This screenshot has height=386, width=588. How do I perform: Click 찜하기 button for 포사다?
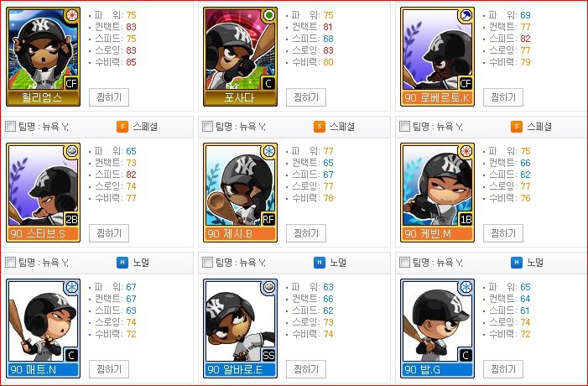pos(306,97)
